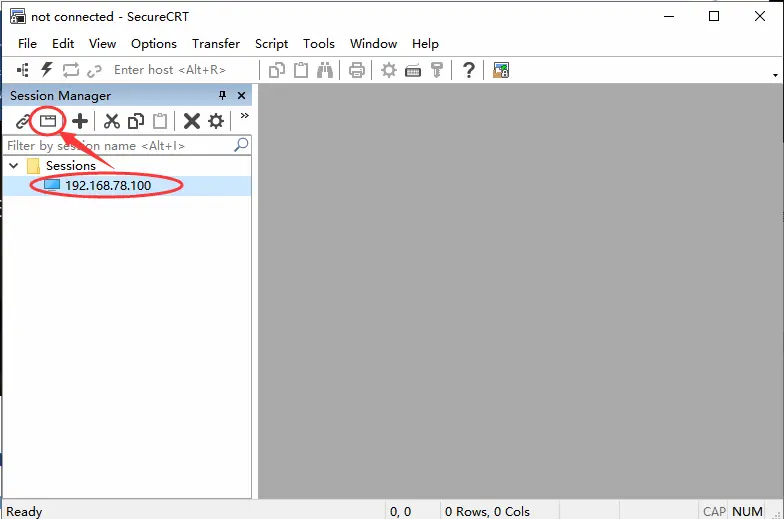
Task: Click the Connect link icon in Session Manager
Action: tap(22, 121)
